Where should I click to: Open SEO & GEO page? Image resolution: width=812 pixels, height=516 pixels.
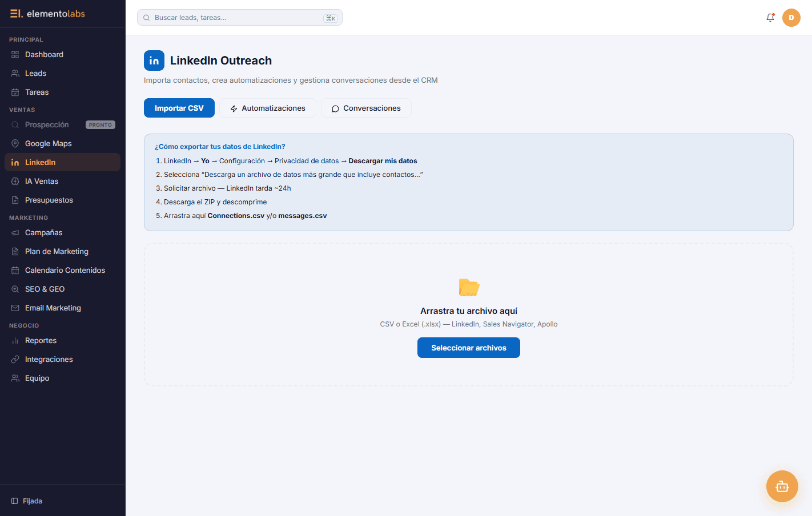click(x=63, y=289)
